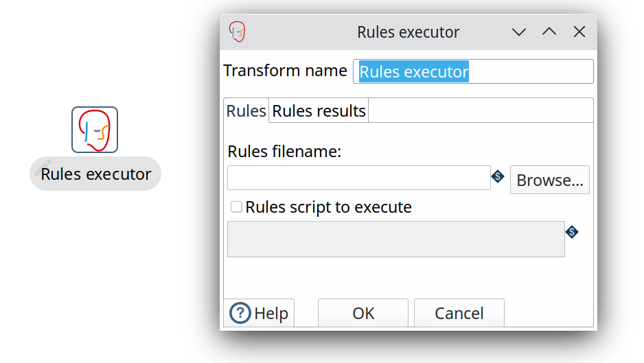Screen dimensions: 644x363
Task: Click into the Rules filename input box
Action: tap(358, 178)
